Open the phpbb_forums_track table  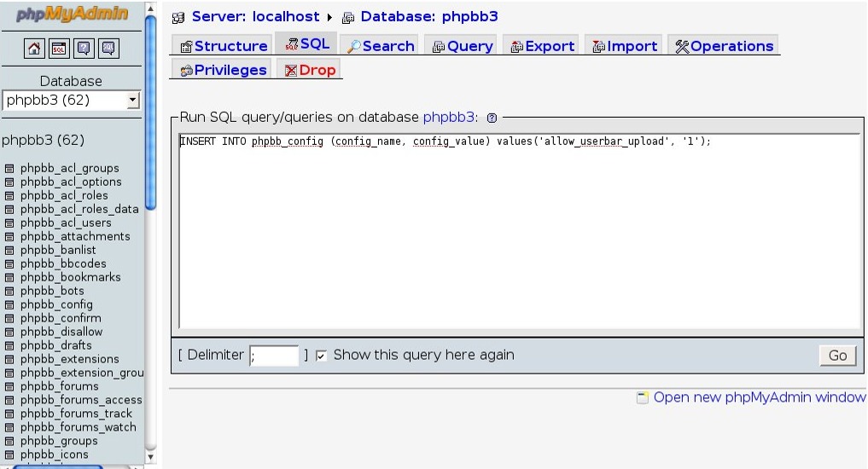click(77, 414)
